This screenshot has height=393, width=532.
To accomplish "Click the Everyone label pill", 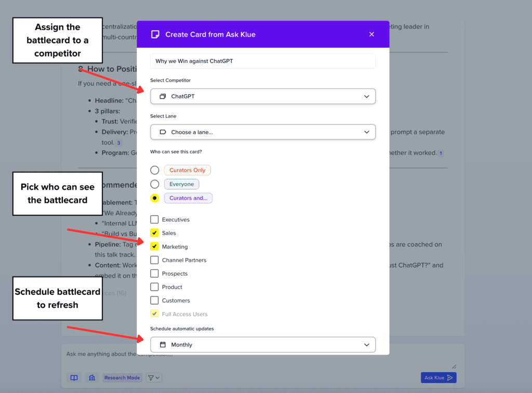I will 181,184.
